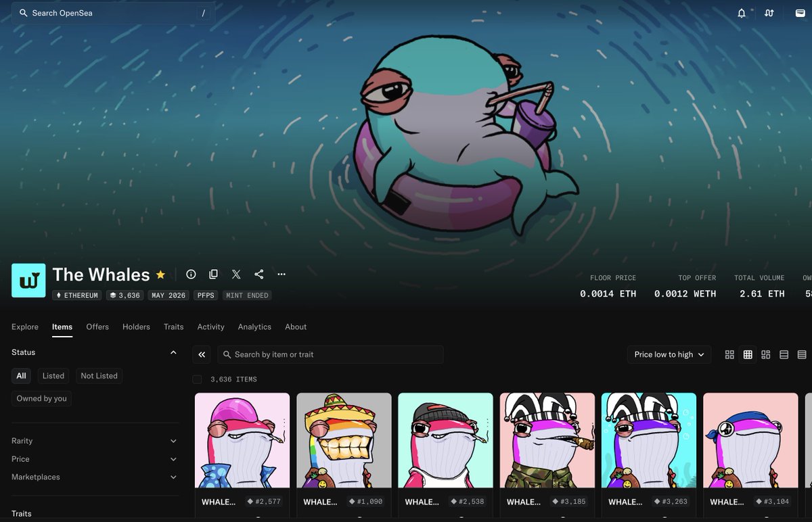Switch to the Offers tab
Image resolution: width=812 pixels, height=522 pixels.
point(97,327)
